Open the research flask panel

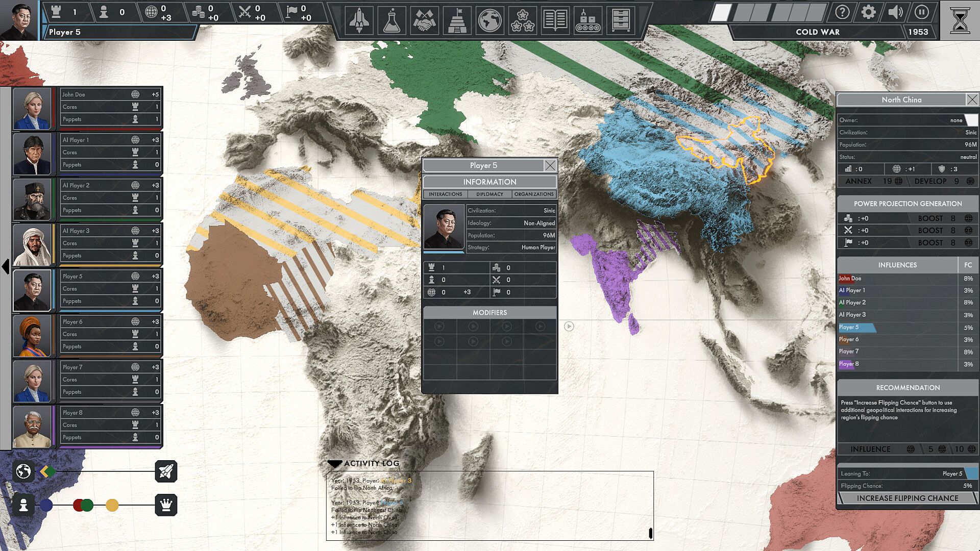[391, 20]
